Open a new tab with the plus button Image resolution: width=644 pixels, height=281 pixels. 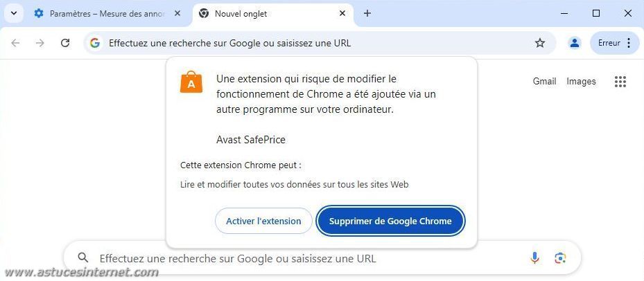(367, 14)
